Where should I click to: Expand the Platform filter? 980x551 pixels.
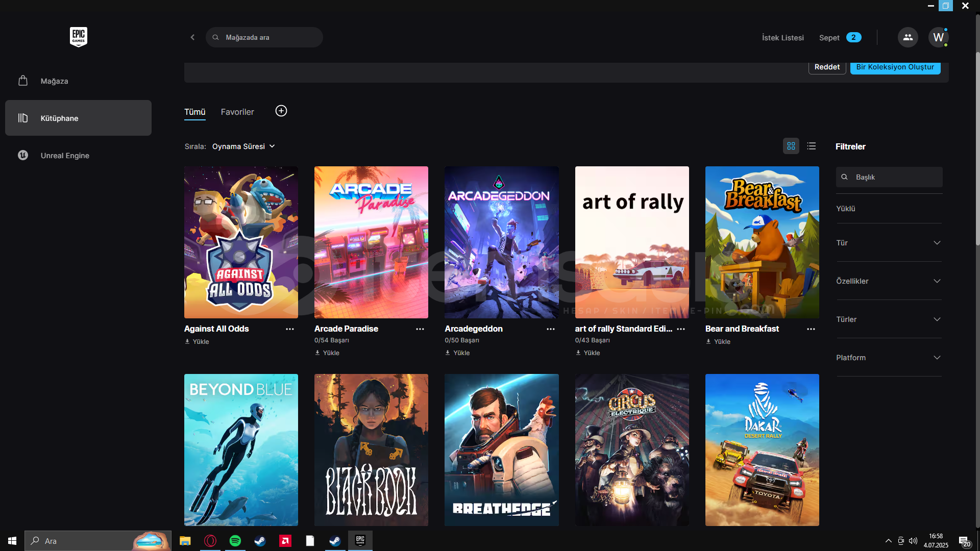(889, 358)
